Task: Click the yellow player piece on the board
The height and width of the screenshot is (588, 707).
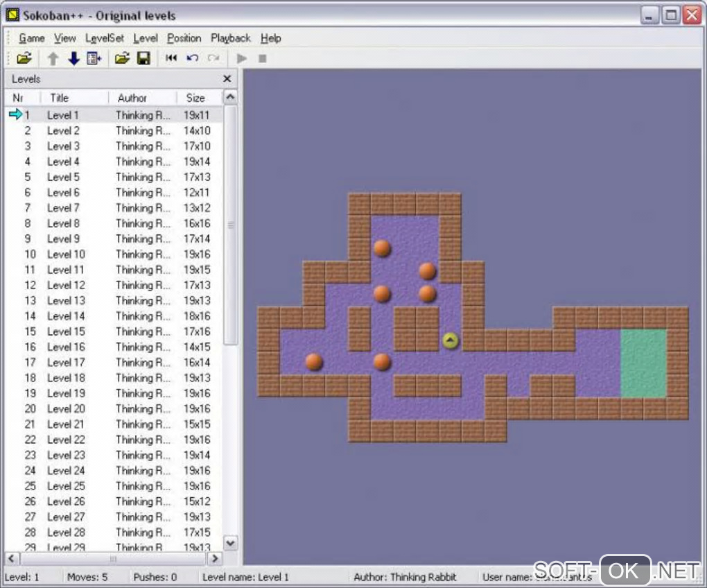Action: point(450,340)
